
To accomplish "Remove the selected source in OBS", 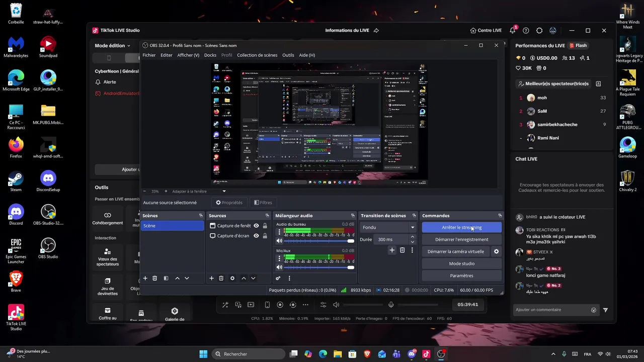I will 221,278.
